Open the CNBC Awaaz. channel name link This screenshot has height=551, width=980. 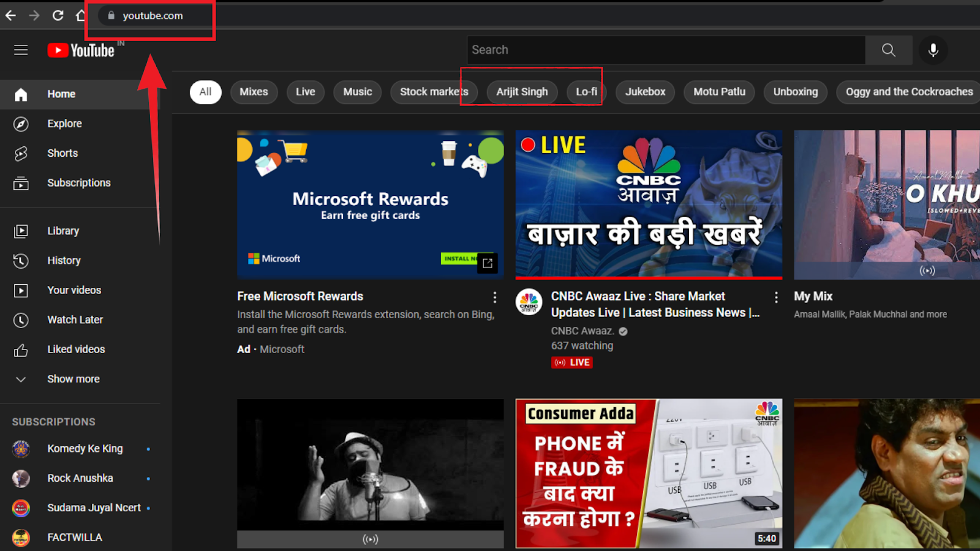click(x=582, y=331)
